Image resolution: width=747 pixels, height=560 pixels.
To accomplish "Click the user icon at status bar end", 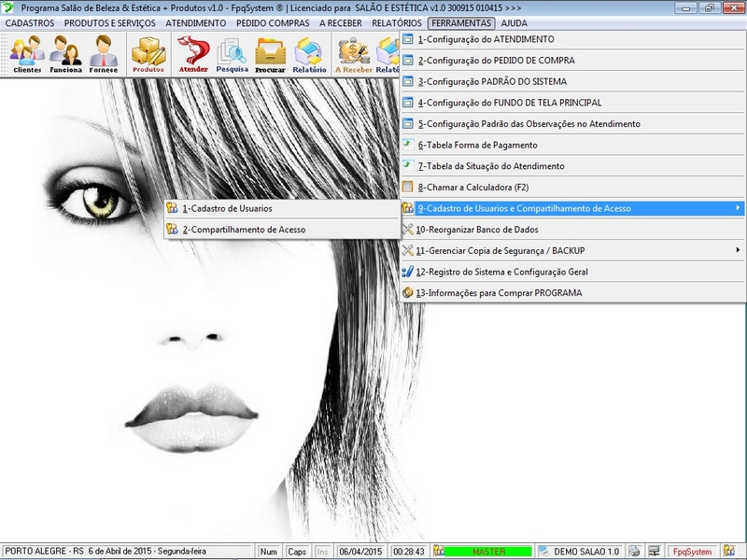I will 729,551.
